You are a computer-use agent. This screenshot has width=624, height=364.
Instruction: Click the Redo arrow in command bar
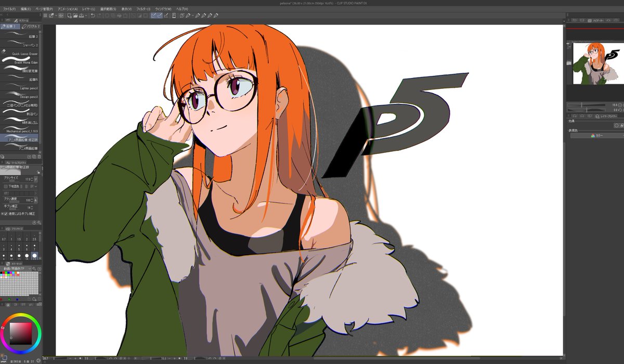pyautogui.click(x=99, y=16)
